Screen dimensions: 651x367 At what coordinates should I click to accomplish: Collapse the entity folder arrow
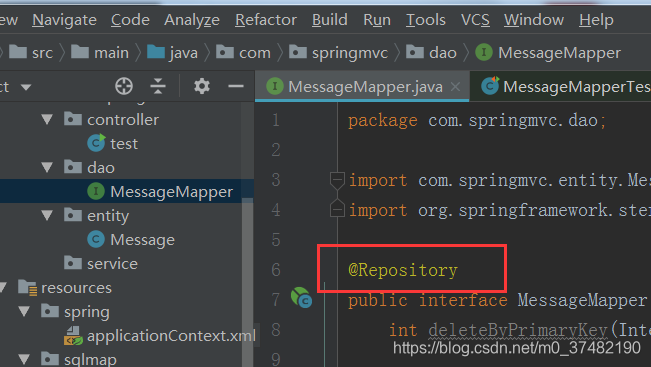[x=47, y=215]
